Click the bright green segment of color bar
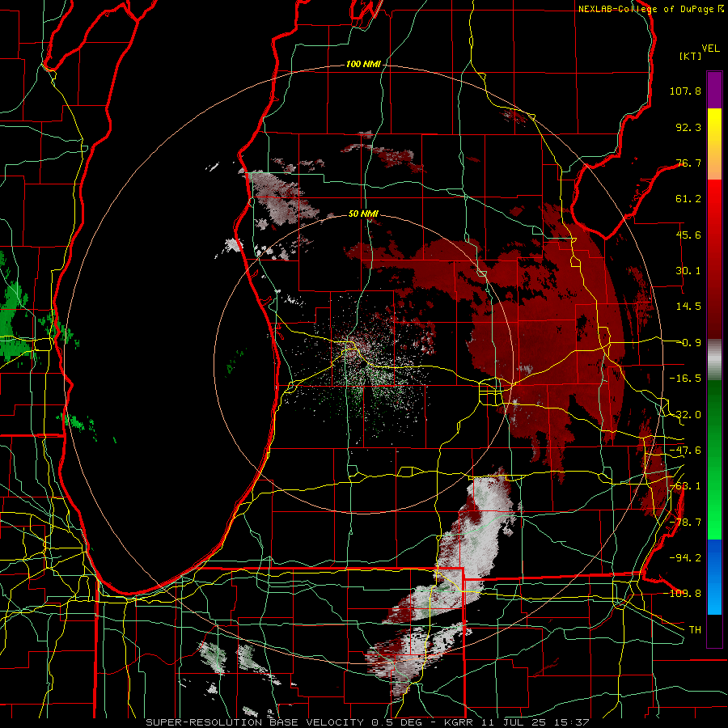The image size is (728, 728). 714,459
